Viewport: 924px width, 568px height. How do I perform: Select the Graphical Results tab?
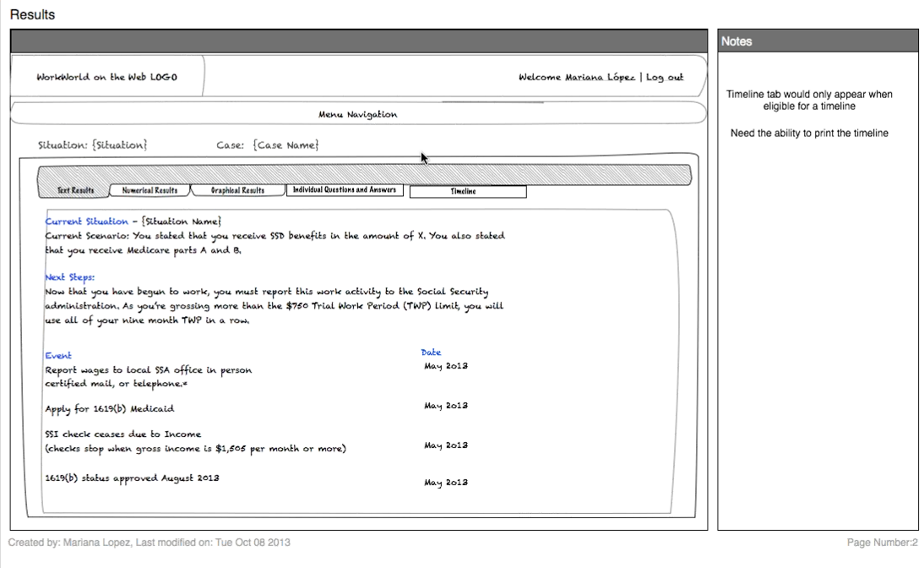pyautogui.click(x=237, y=190)
